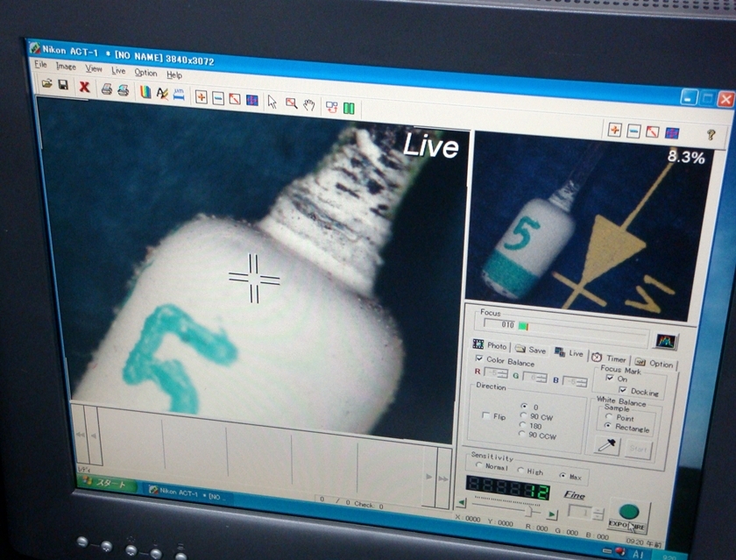The width and height of the screenshot is (736, 560).
Task: Click the main toolbar fit-to-window diagonal arrow icon
Action: (x=235, y=99)
